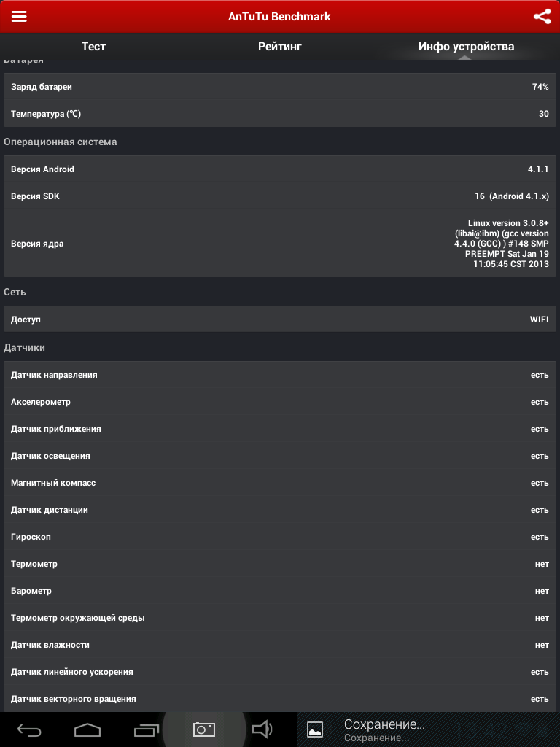Select the Гироскоп sensor row
Screen dimensions: 560x747
click(280, 537)
